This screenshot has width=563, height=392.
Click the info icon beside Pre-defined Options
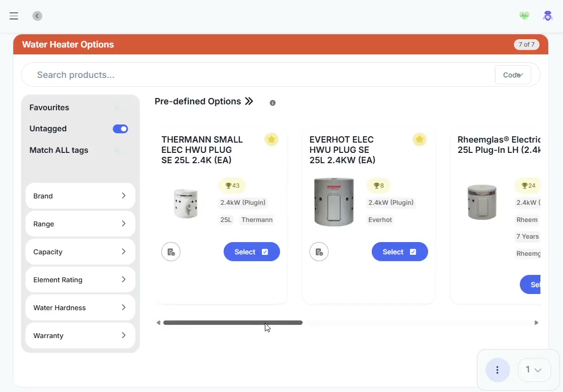pos(273,103)
